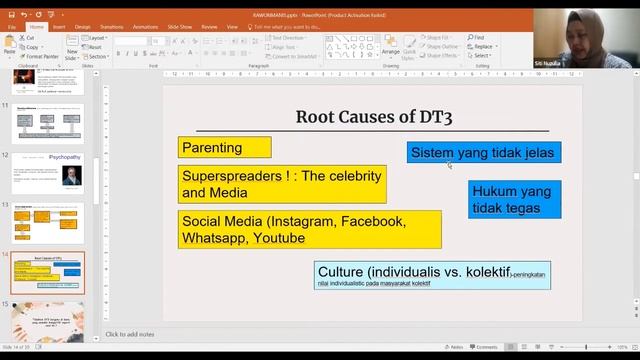Click Start From Beginning presentation icon
This screenshot has height=360, width=640.
coord(51,15)
